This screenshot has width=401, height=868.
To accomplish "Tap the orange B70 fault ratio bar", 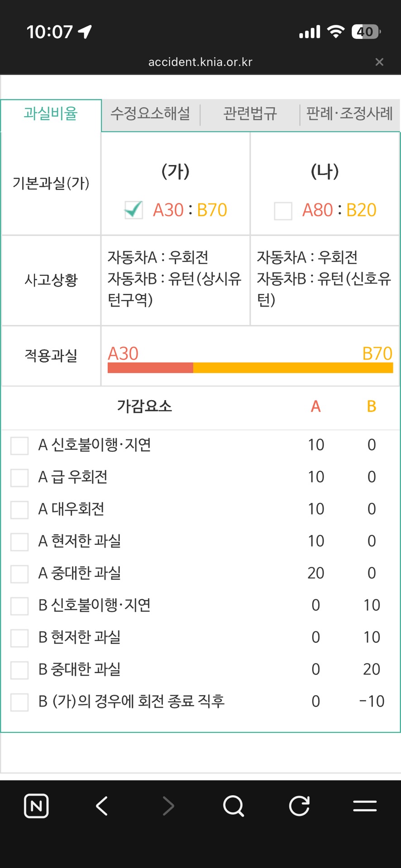I will tap(293, 368).
